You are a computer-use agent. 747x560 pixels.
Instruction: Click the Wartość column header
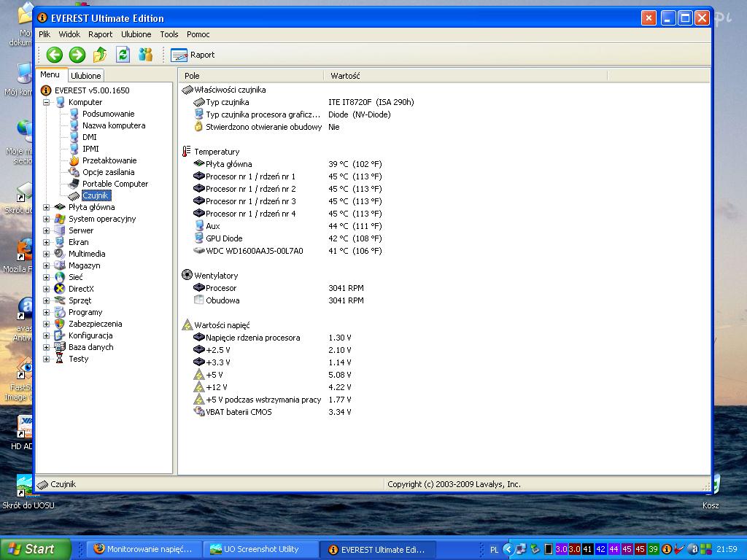tap(345, 76)
